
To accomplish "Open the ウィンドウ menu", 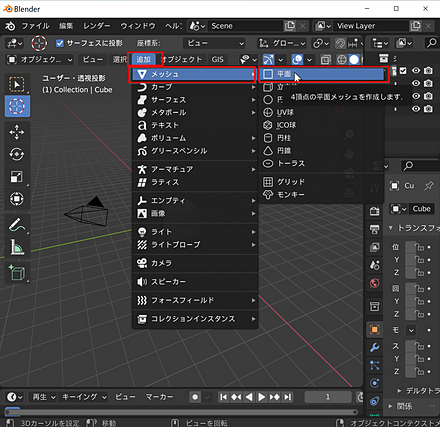I will [x=138, y=26].
